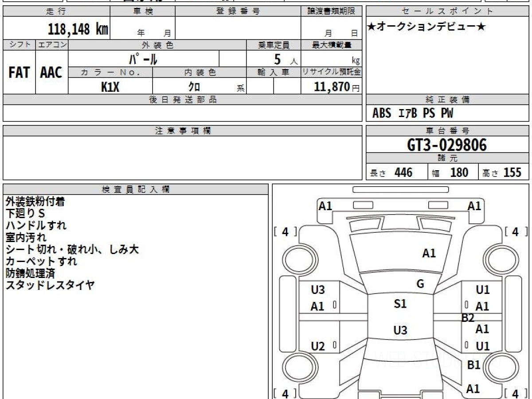
Task: Click the 幅 180 dimension
Action: [450, 172]
